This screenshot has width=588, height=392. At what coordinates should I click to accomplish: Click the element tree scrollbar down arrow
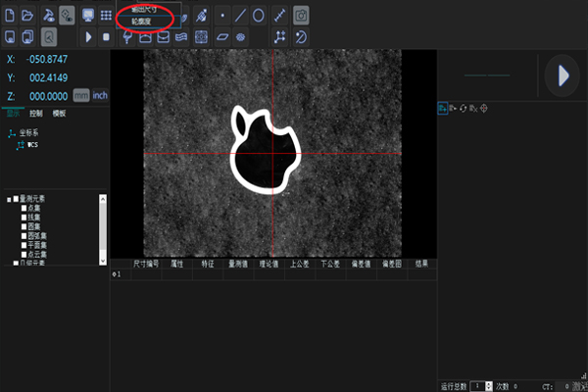(x=103, y=261)
